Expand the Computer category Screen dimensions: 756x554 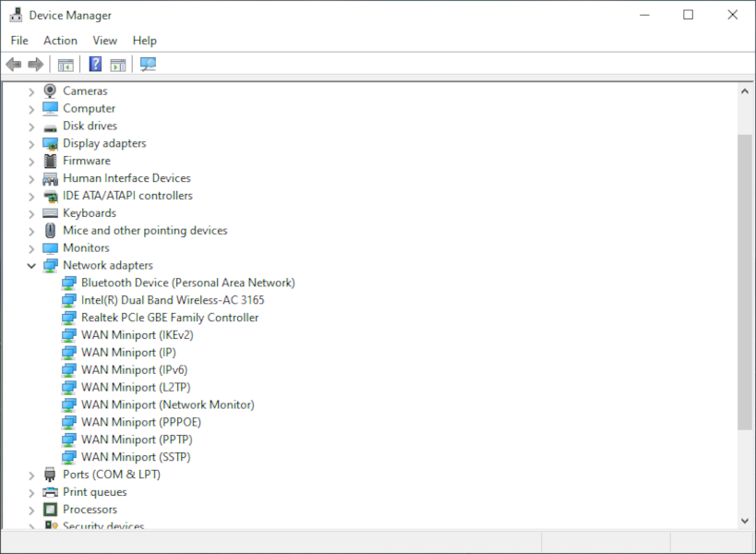point(31,110)
